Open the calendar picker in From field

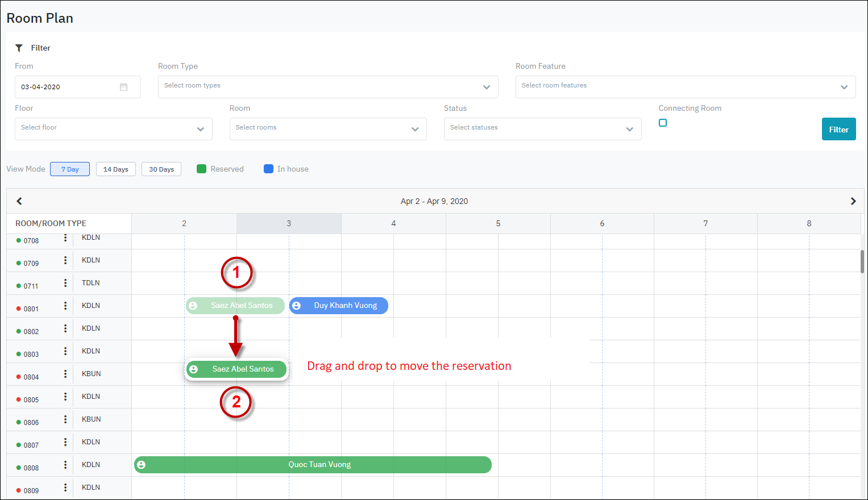tap(123, 87)
